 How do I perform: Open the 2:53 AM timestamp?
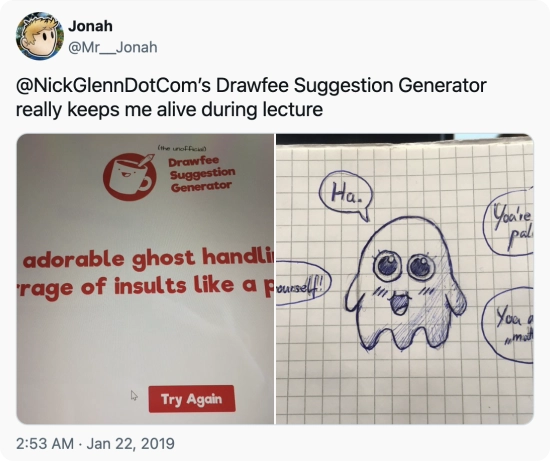pos(45,443)
